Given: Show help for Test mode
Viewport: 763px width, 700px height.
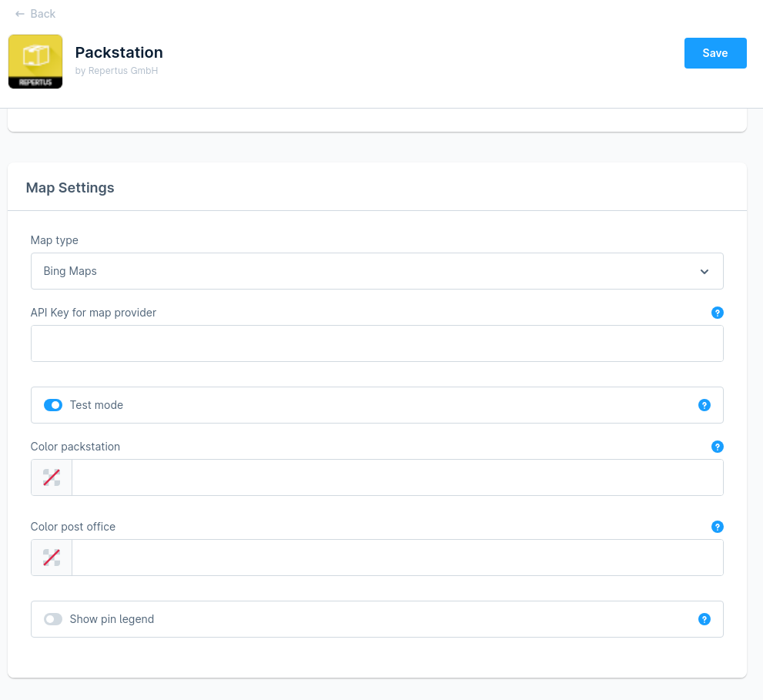Looking at the screenshot, I should coord(704,405).
